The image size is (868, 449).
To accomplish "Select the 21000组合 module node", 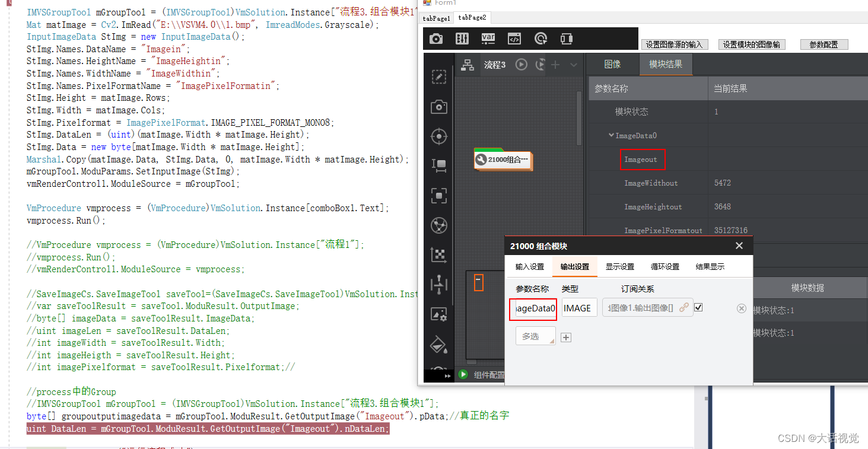I will pyautogui.click(x=503, y=159).
